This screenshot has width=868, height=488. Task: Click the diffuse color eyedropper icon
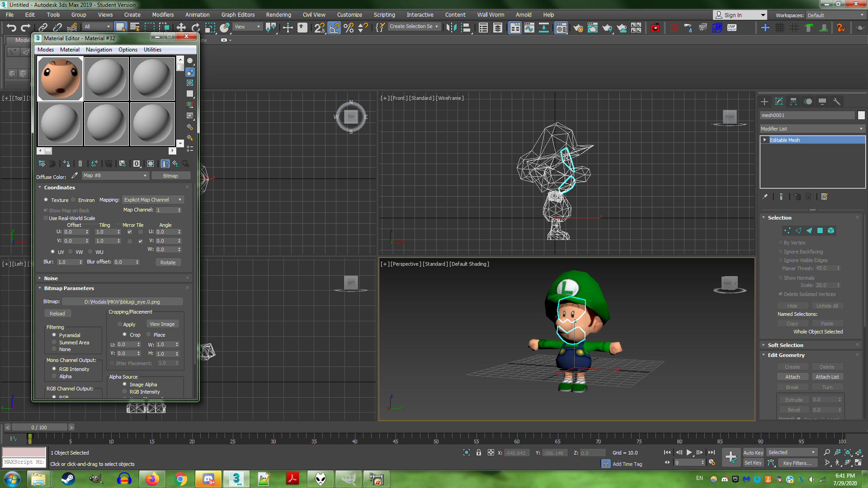(x=75, y=175)
